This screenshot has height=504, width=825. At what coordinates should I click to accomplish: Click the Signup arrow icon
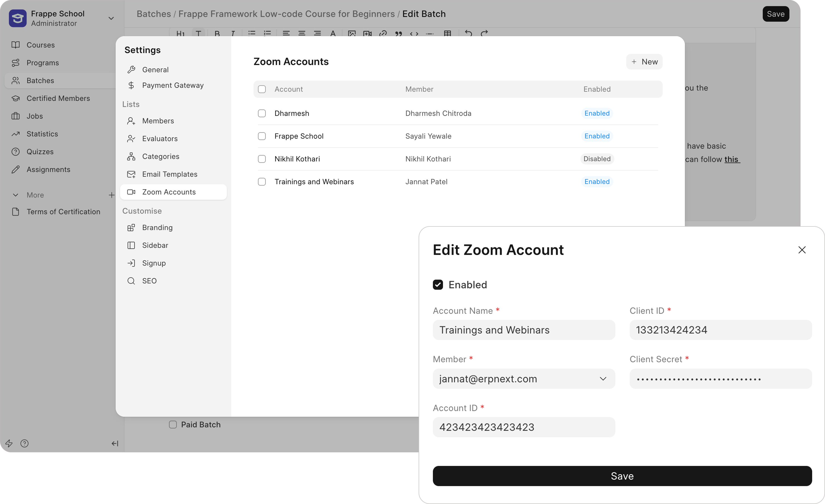click(x=131, y=263)
